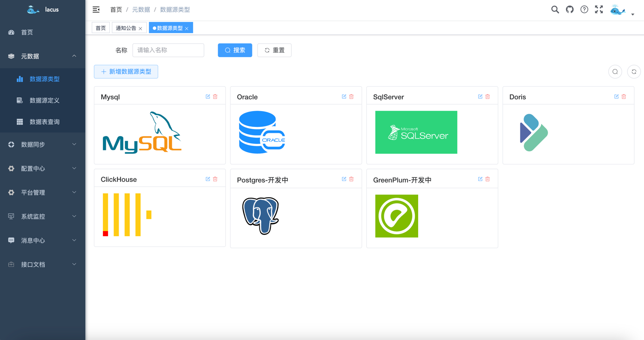
Task: Open the MySQL logo thumbnail
Action: coord(142,132)
